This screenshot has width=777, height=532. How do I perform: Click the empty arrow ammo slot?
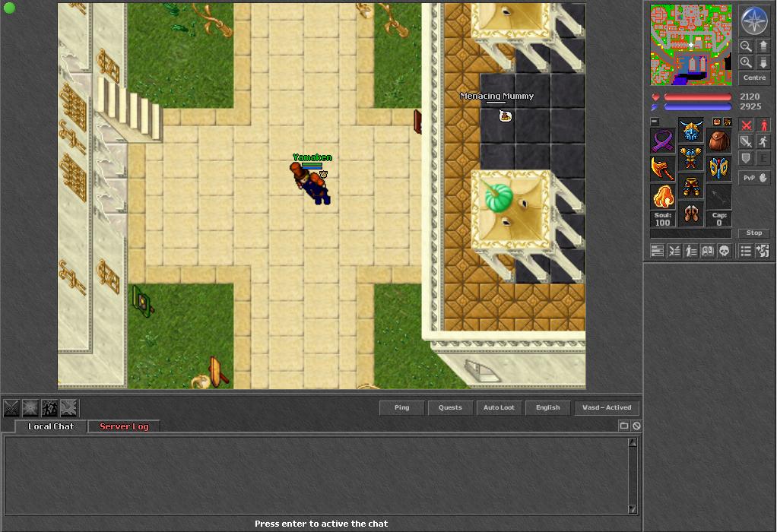click(x=719, y=197)
